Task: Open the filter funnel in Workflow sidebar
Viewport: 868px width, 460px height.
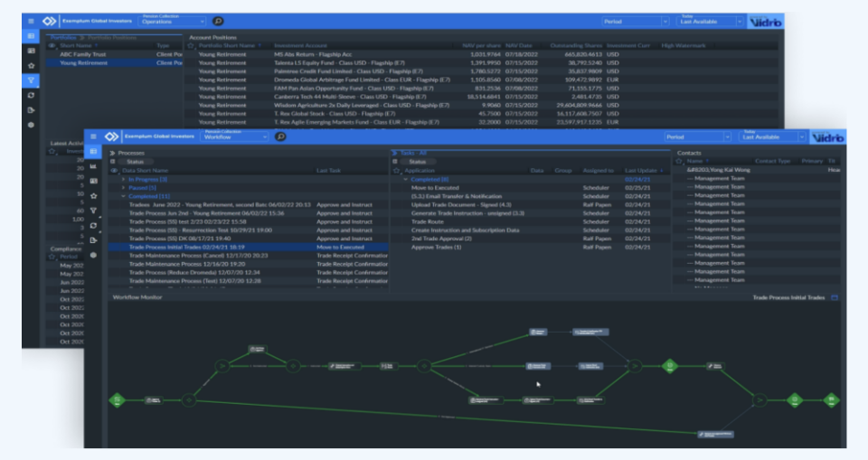Action: coord(93,211)
